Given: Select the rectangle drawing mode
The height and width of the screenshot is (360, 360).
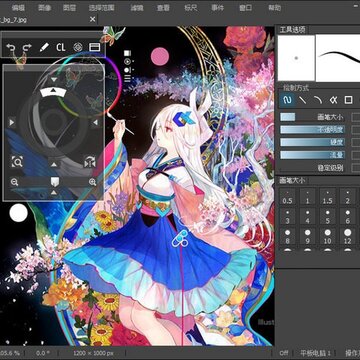Looking at the screenshot, I should (x=348, y=100).
